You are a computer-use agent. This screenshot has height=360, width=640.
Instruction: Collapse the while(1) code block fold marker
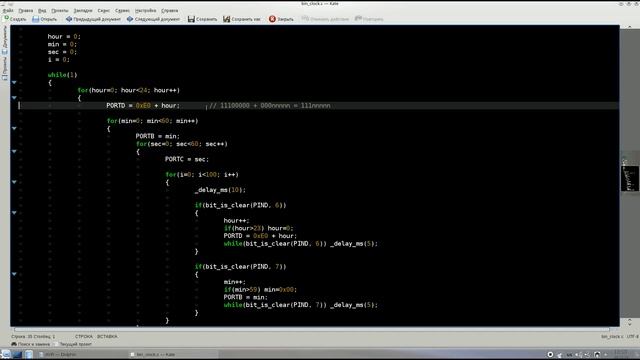(x=14, y=82)
